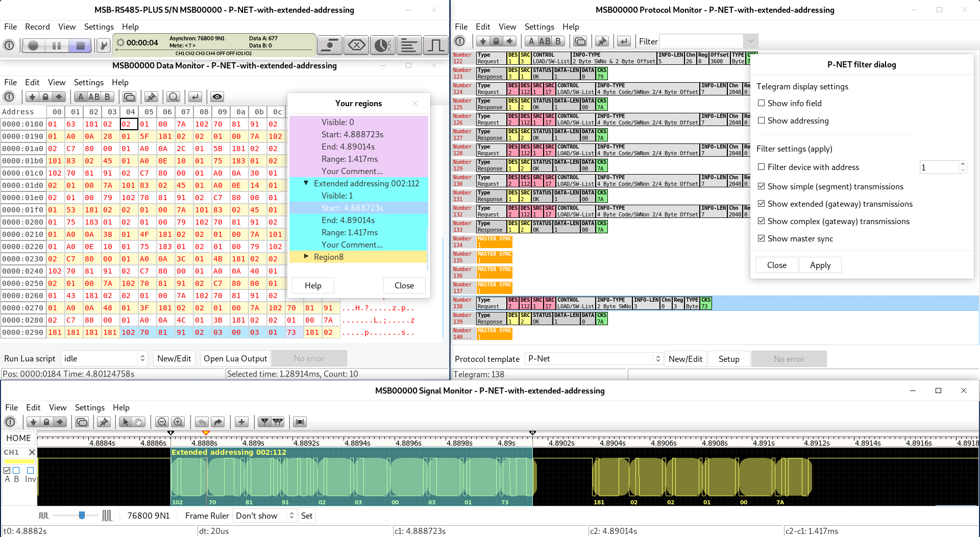Click the undo arrow in Signal Monitor
This screenshot has width=980, height=537.
202,422
